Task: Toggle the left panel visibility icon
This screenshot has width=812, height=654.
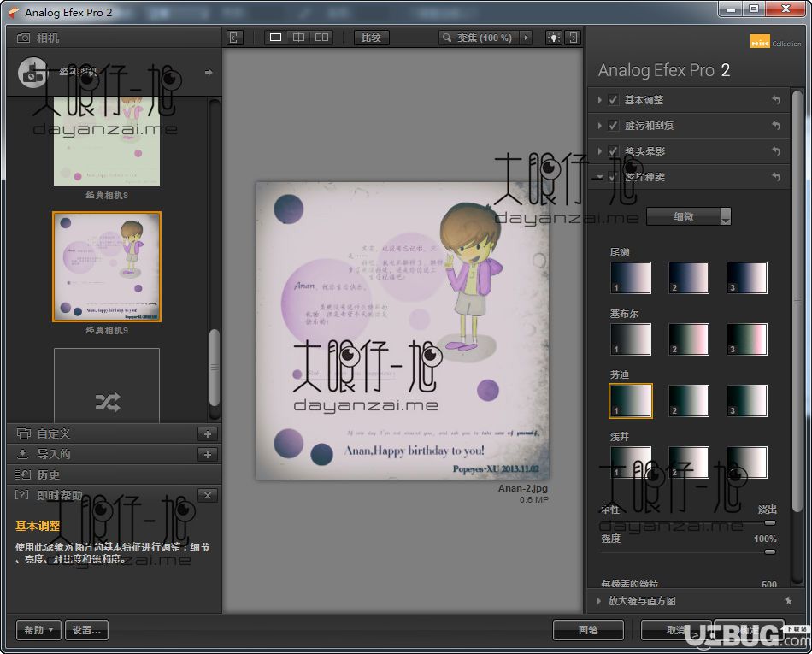Action: tap(234, 38)
